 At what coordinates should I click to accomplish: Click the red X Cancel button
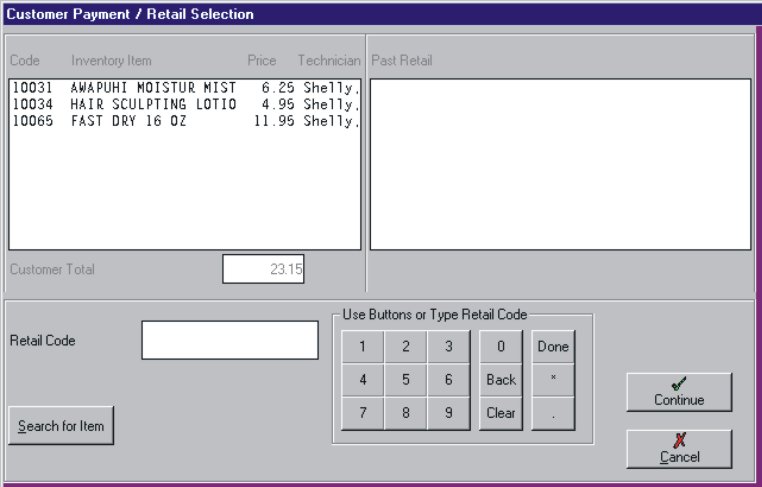pos(679,448)
